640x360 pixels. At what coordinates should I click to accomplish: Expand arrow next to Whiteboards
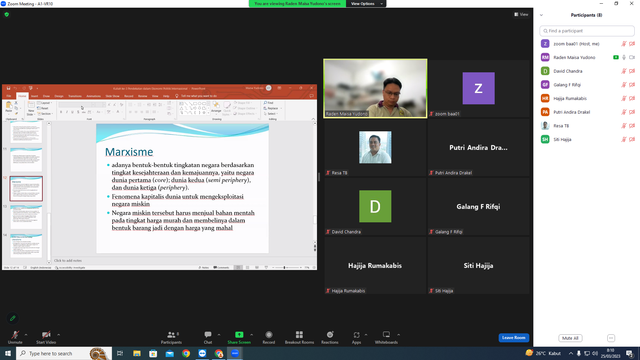398,335
